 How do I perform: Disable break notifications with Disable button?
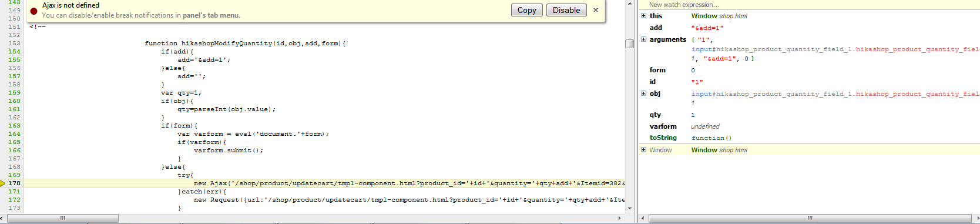point(566,10)
